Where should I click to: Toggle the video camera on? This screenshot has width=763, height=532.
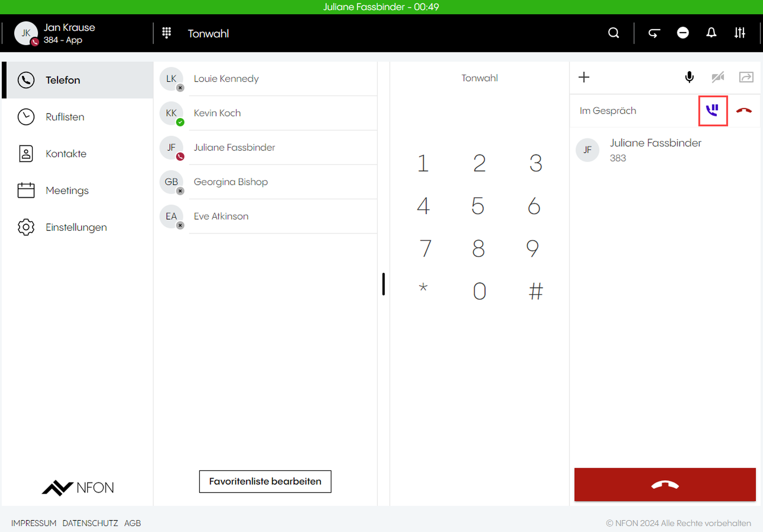[x=718, y=77]
